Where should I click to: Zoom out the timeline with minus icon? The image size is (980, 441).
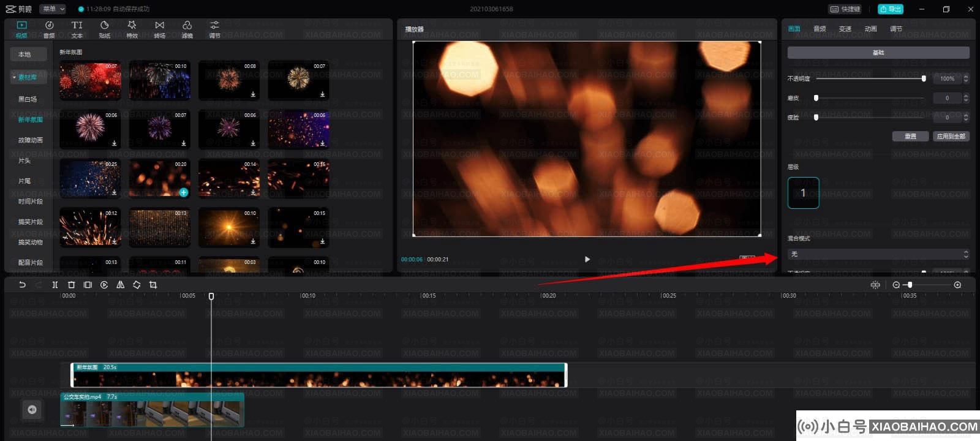pyautogui.click(x=896, y=285)
